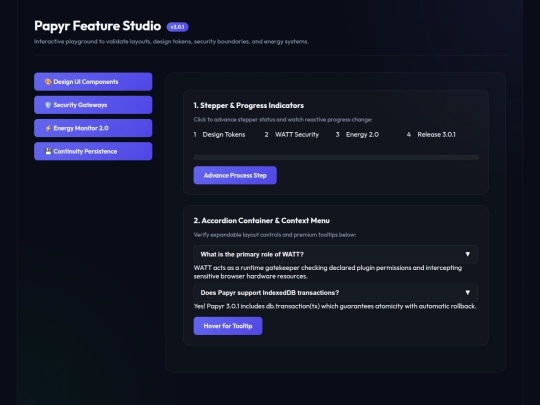Select Continuity Persistence in the sidebar
540x405 pixels.
93,151
